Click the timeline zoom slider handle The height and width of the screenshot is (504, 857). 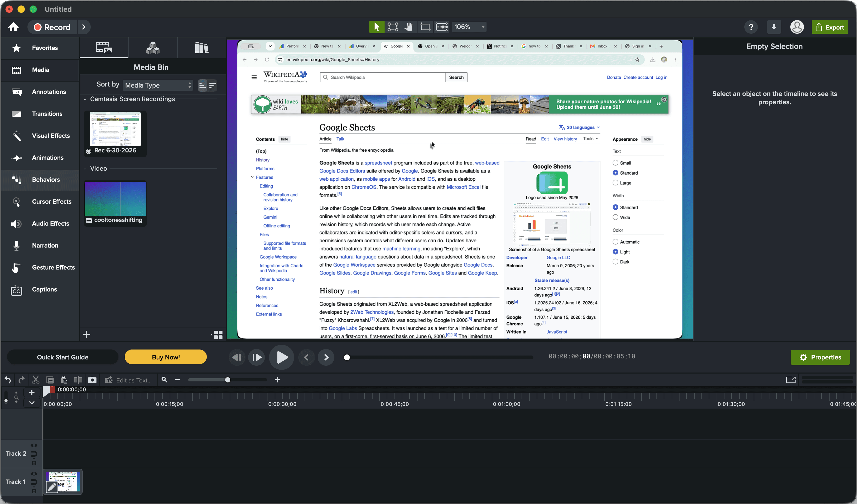pos(227,380)
